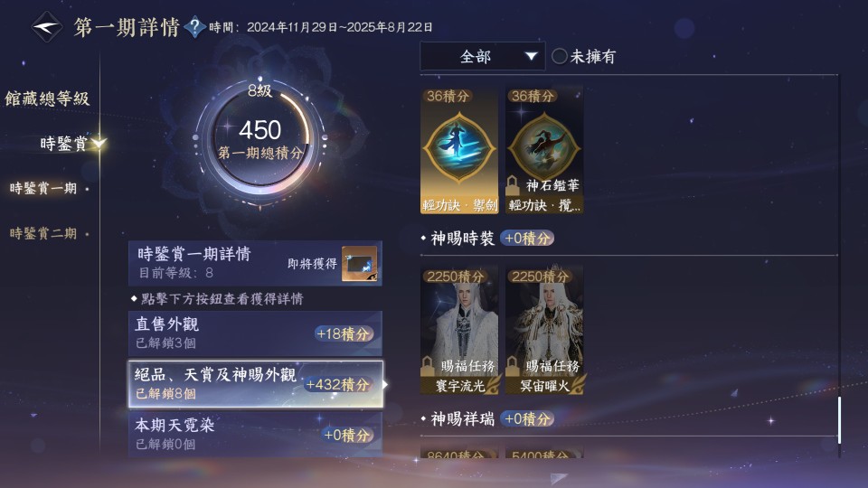The height and width of the screenshot is (488, 868).
Task: Click the lock icon on 神石鑑華 card
Action: 513,184
